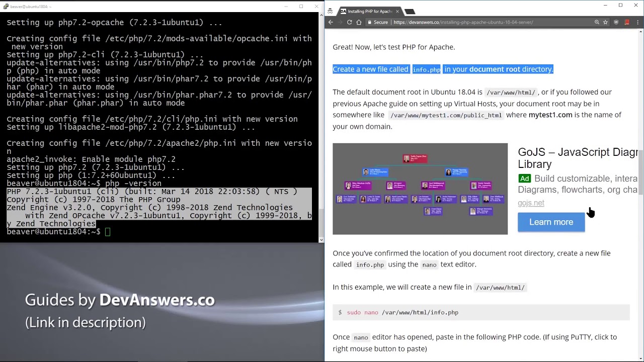Viewport: 644px width, 362px height.
Task: Open the Chrome three-dot menu
Action: [x=637, y=22]
